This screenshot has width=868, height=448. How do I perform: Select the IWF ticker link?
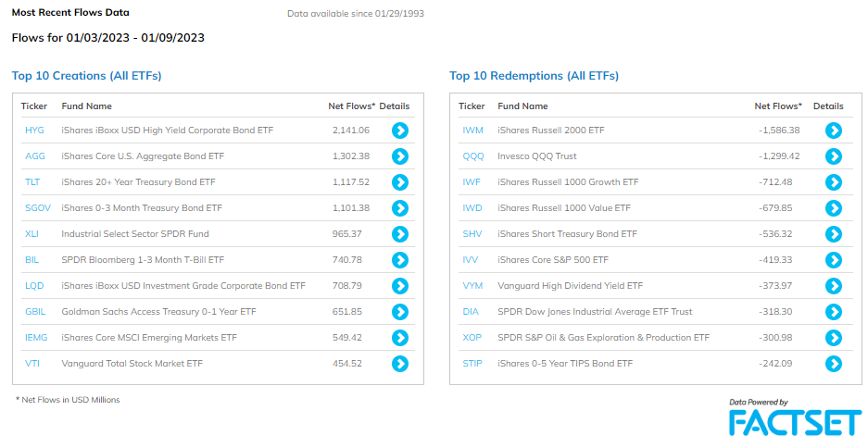(x=472, y=182)
